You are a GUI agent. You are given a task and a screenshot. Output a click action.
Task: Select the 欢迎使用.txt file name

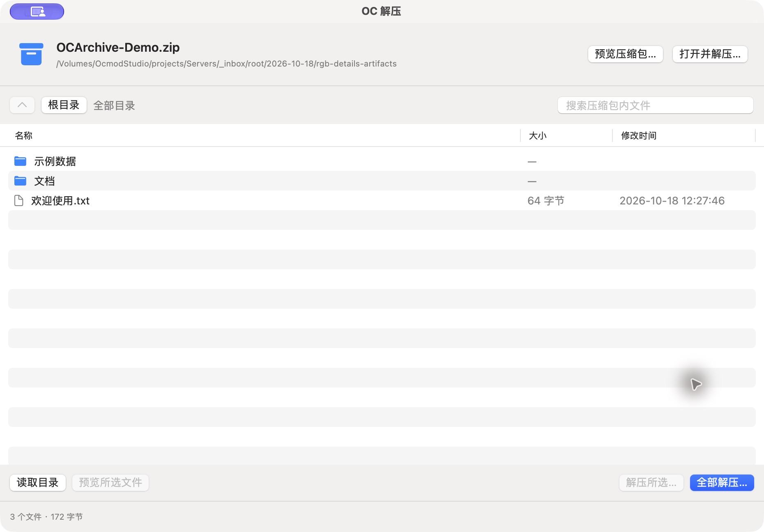60,201
